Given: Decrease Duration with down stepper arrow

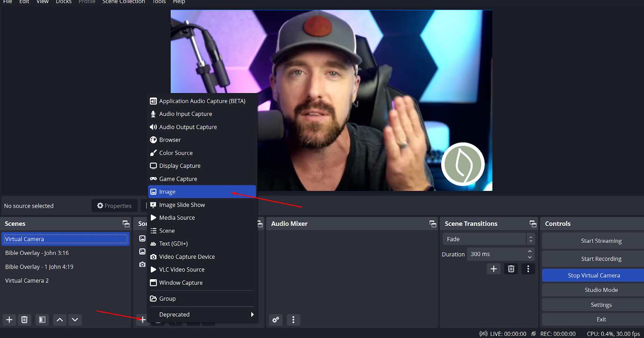Looking at the screenshot, I should (530, 257).
